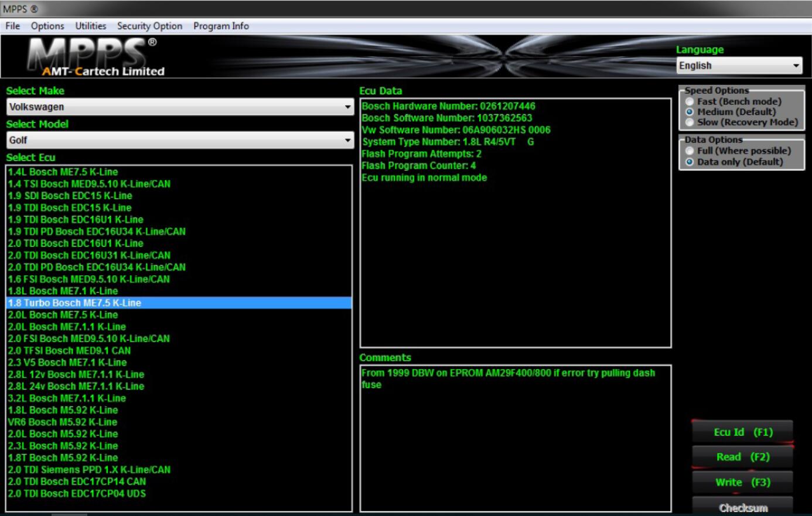Select 2.0L Bosch ME7.1.1 K-Line
The height and width of the screenshot is (516, 812).
(179, 327)
